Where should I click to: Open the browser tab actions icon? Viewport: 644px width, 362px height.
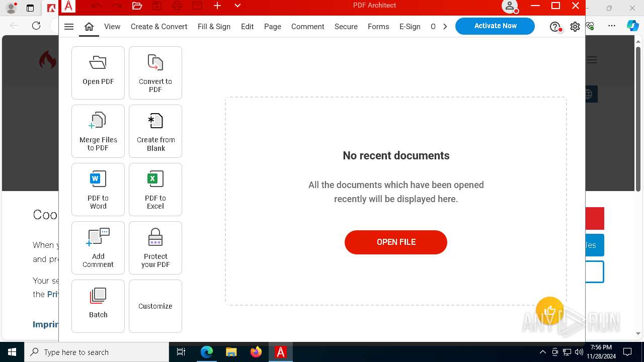pos(30,8)
